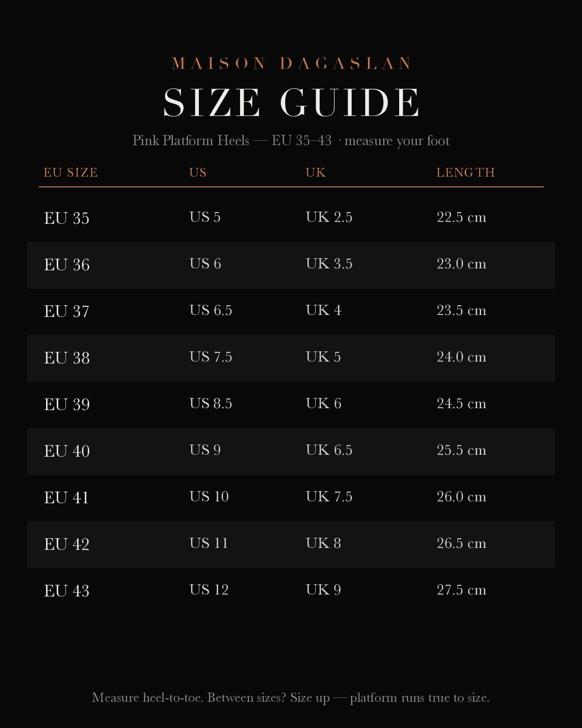Select the 24.0 cm length value
Screen dimensions: 582x728
tap(461, 357)
